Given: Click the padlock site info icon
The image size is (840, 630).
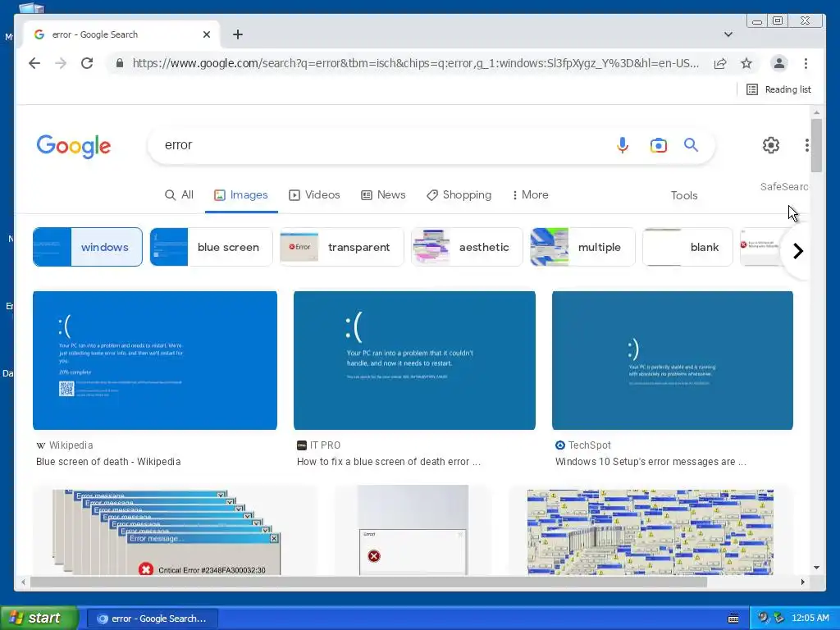Looking at the screenshot, I should click(120, 63).
